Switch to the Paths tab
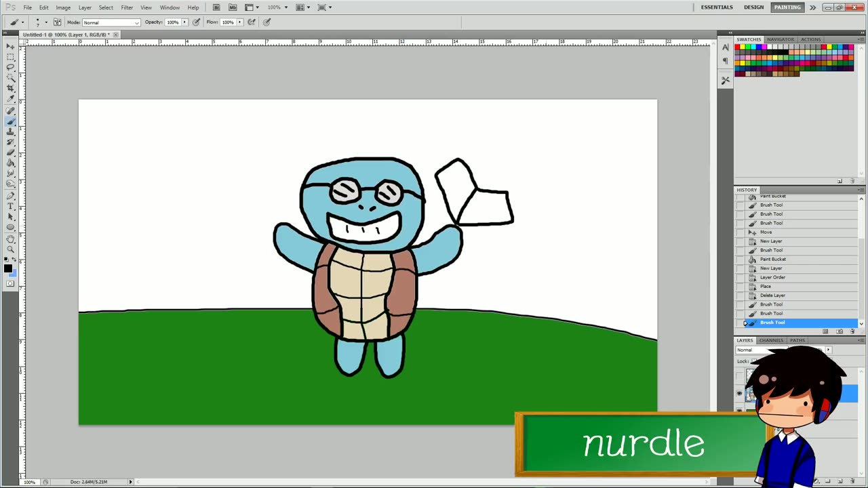 (797, 340)
